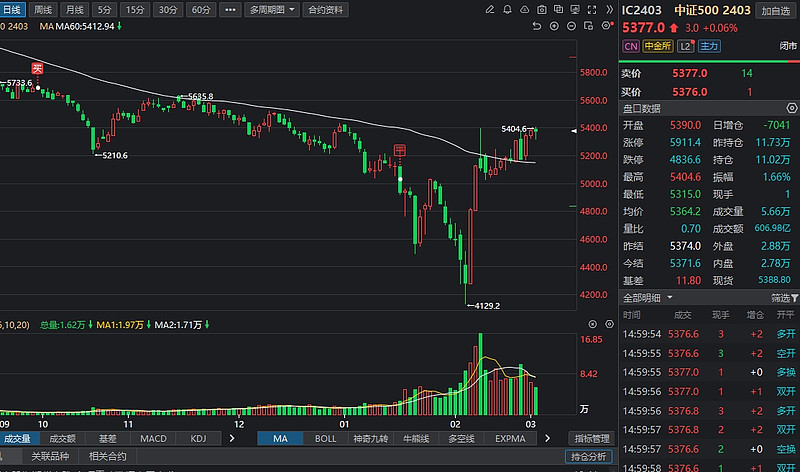800x472 pixels.
Task: Open the 筛选 filter dropdown
Action: (x=785, y=298)
